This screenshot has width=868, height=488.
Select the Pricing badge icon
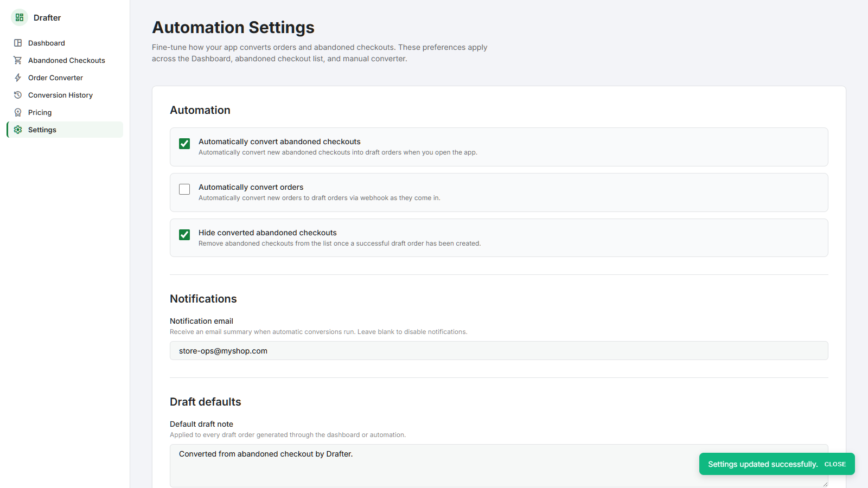click(x=18, y=112)
